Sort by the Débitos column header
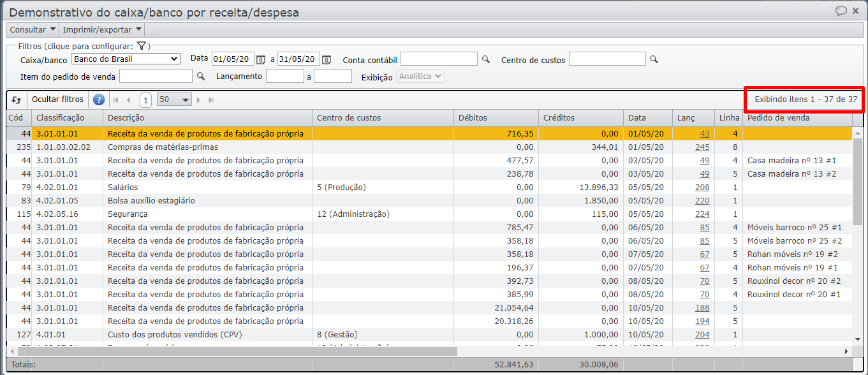This screenshot has height=375, width=868. click(x=496, y=118)
